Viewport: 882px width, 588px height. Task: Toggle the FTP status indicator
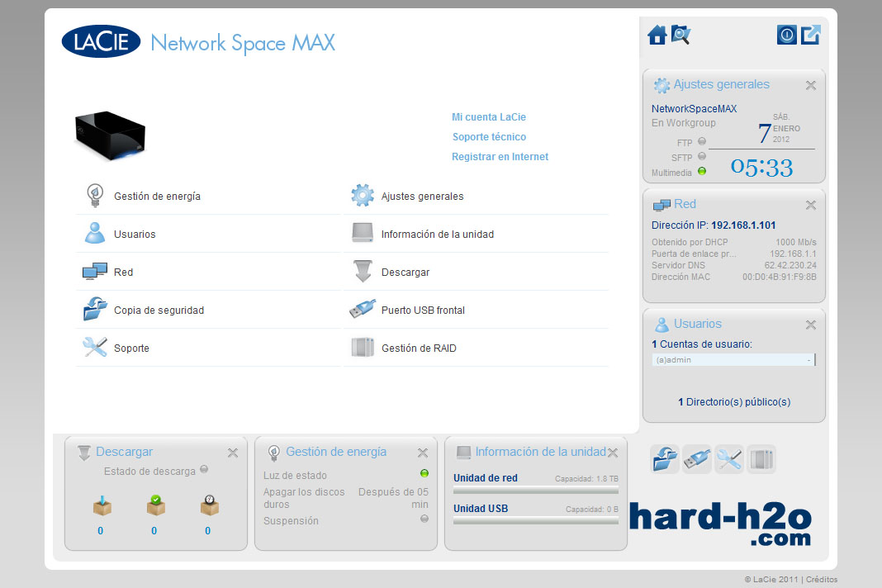[702, 141]
